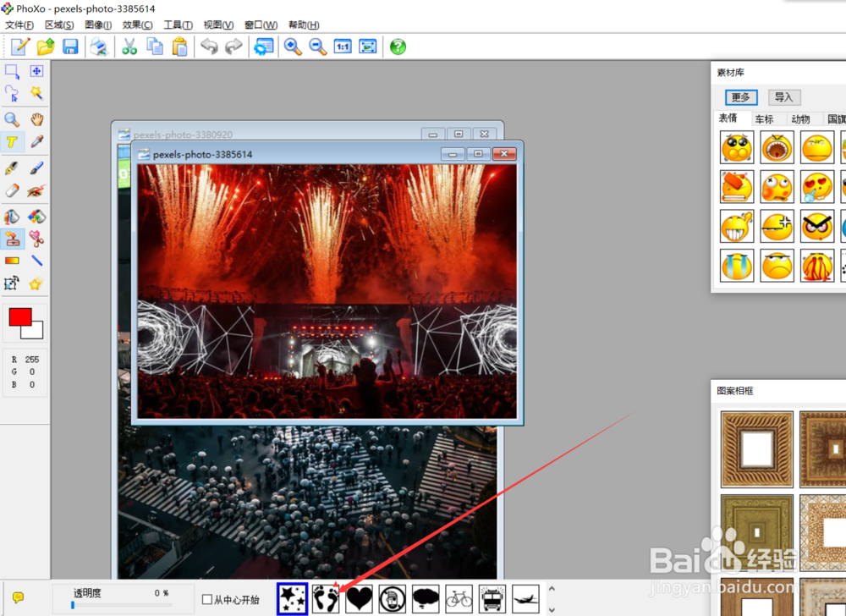Open the 文件 menu
Viewport: 846px width, 616px height.
pos(19,25)
